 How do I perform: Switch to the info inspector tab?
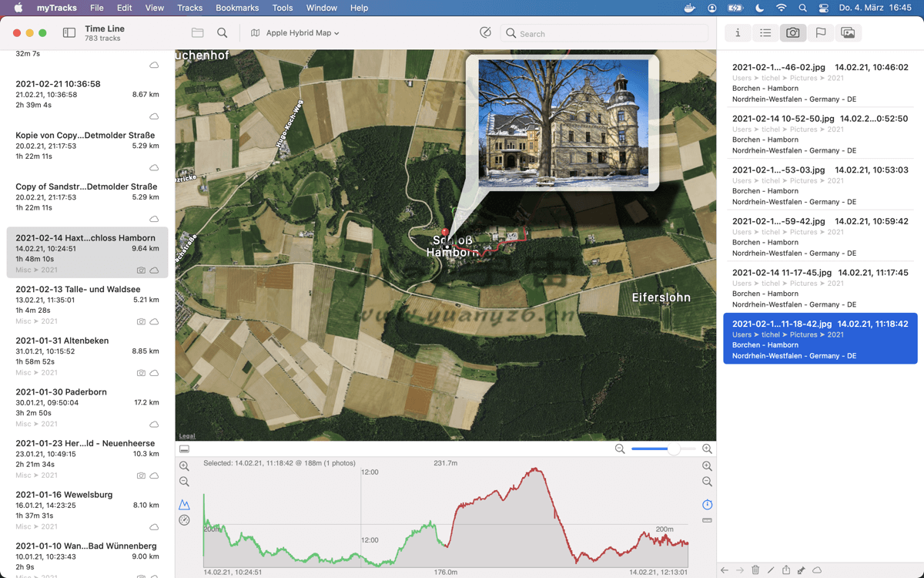coord(738,33)
